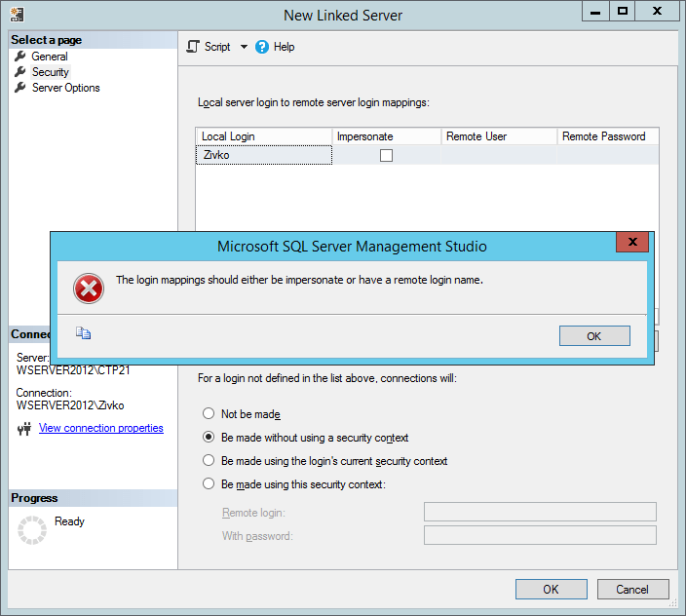Maximize the New Linked Server window
The height and width of the screenshot is (616, 686).
(622, 11)
